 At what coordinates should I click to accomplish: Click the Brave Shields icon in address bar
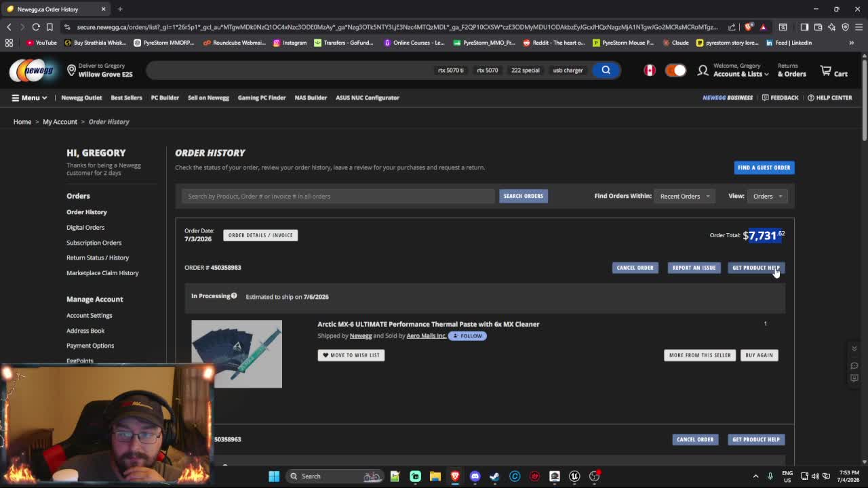(749, 27)
